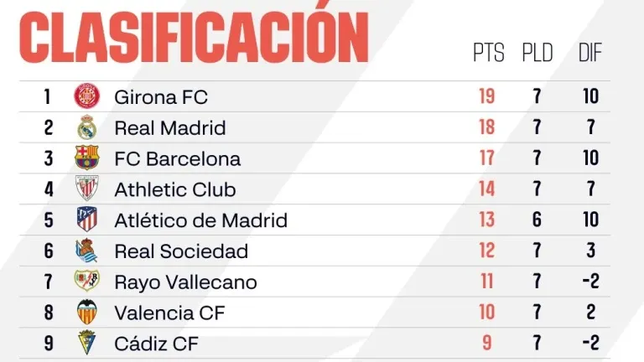The image size is (644, 362).
Task: Click Girona's 19 points value
Action: pos(487,96)
